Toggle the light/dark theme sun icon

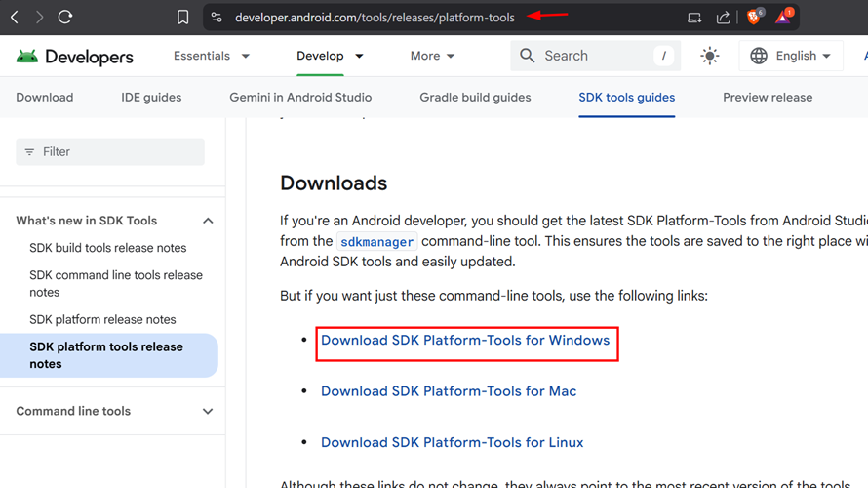[709, 56]
